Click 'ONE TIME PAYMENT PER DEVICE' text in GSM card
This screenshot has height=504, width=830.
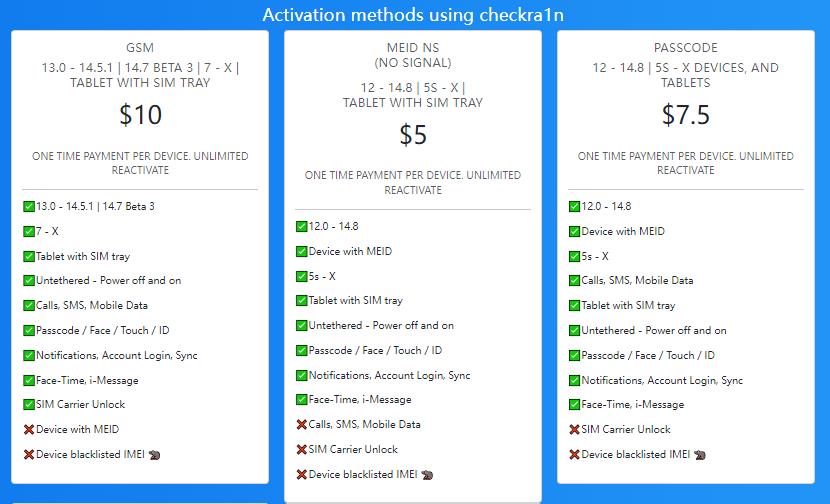point(110,156)
